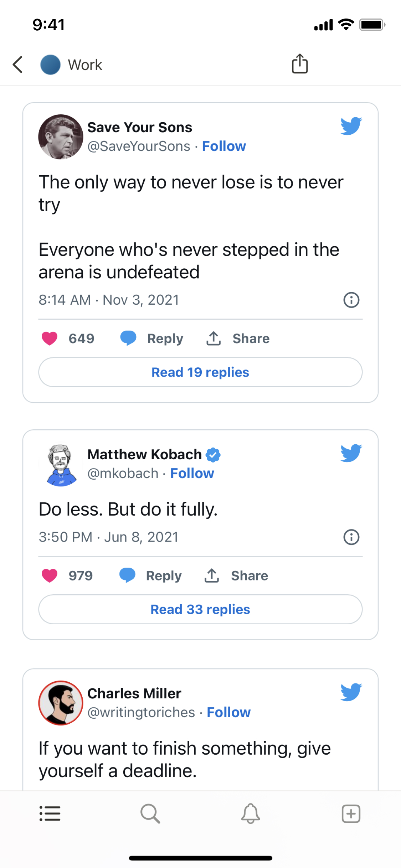
Task: Expand Read 19 replies
Action: click(x=200, y=372)
